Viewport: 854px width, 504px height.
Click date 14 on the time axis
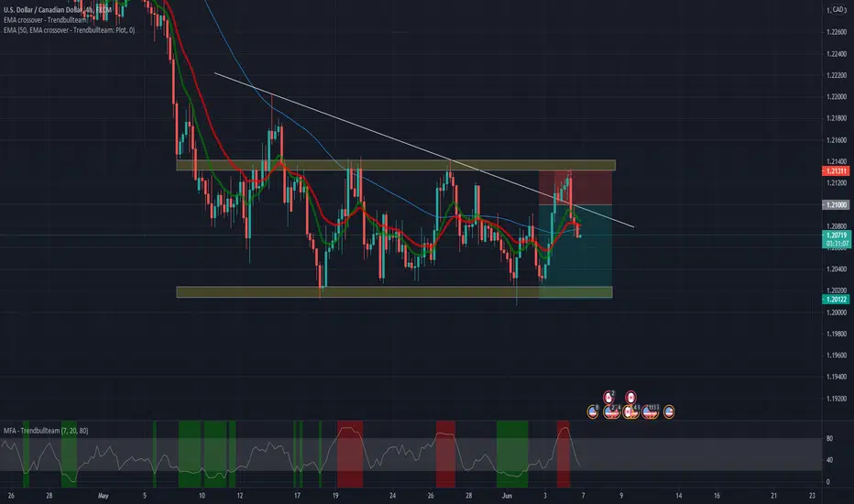(679, 496)
